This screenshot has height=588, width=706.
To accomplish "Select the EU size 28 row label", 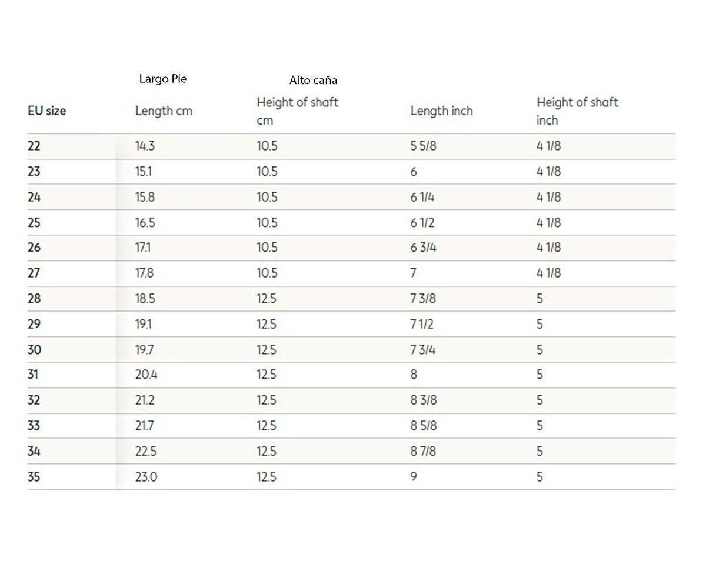I will [x=34, y=299].
